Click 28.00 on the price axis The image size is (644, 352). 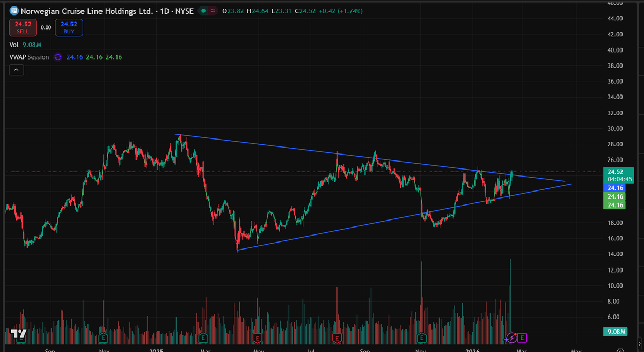click(614, 144)
